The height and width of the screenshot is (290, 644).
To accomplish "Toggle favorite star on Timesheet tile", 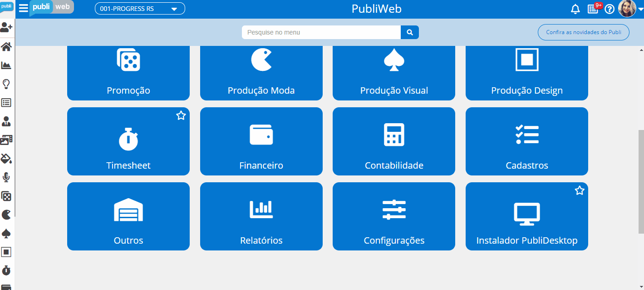I will (181, 115).
